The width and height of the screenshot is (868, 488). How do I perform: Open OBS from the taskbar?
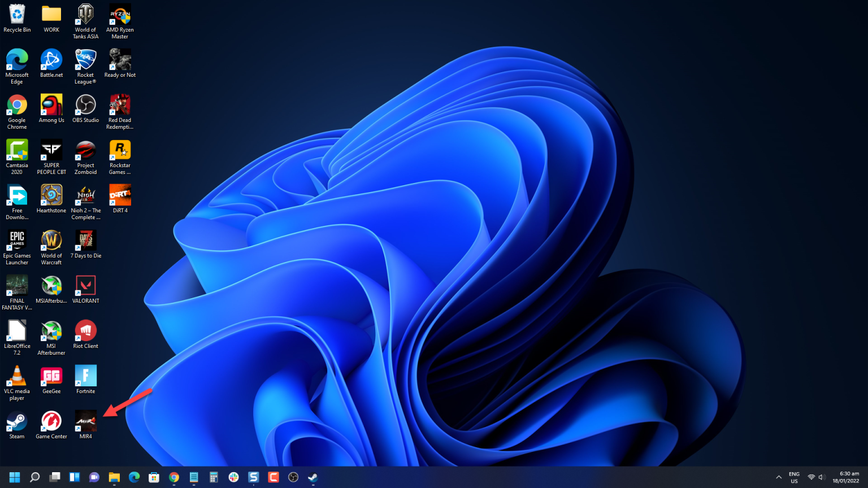(x=293, y=477)
